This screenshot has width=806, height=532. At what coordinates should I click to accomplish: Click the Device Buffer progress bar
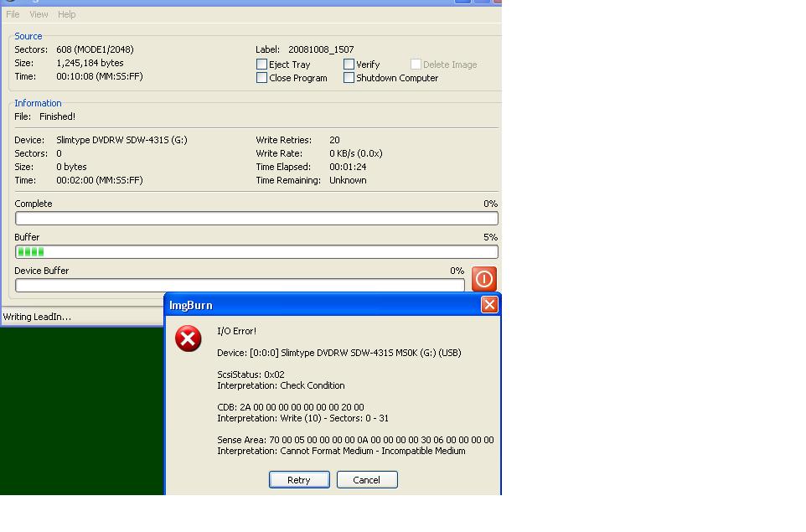[x=240, y=285]
